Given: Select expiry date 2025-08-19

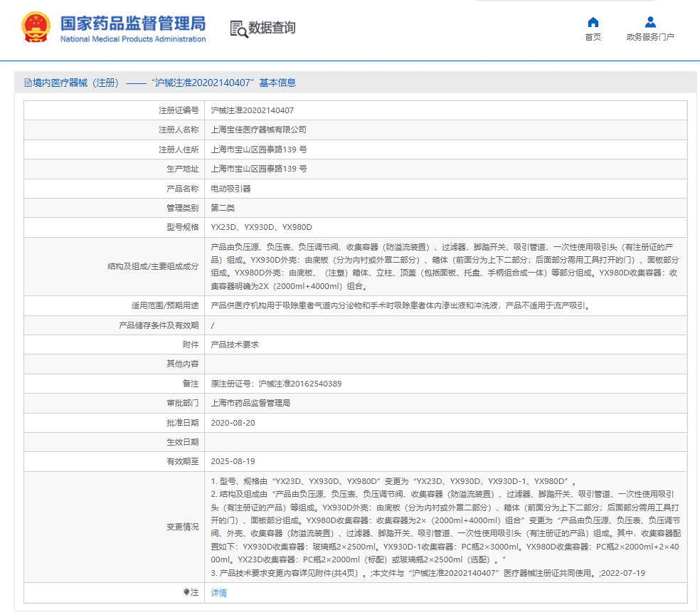Looking at the screenshot, I should (233, 461).
